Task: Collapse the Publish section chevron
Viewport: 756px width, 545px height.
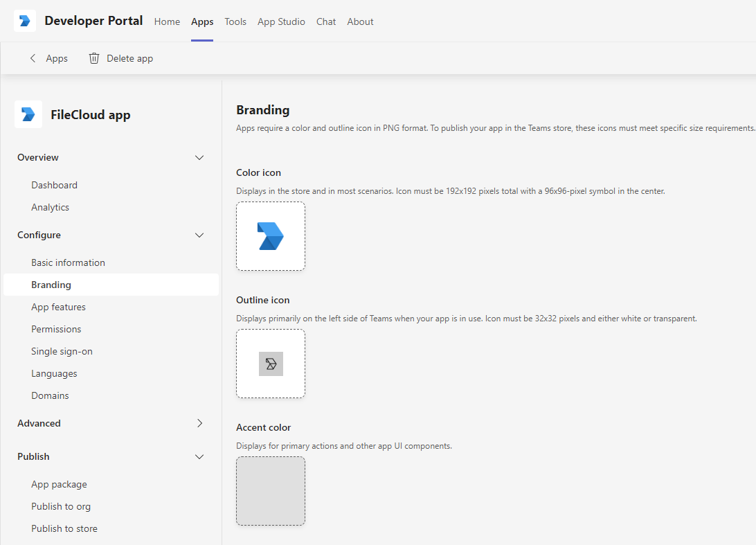Action: (x=199, y=456)
